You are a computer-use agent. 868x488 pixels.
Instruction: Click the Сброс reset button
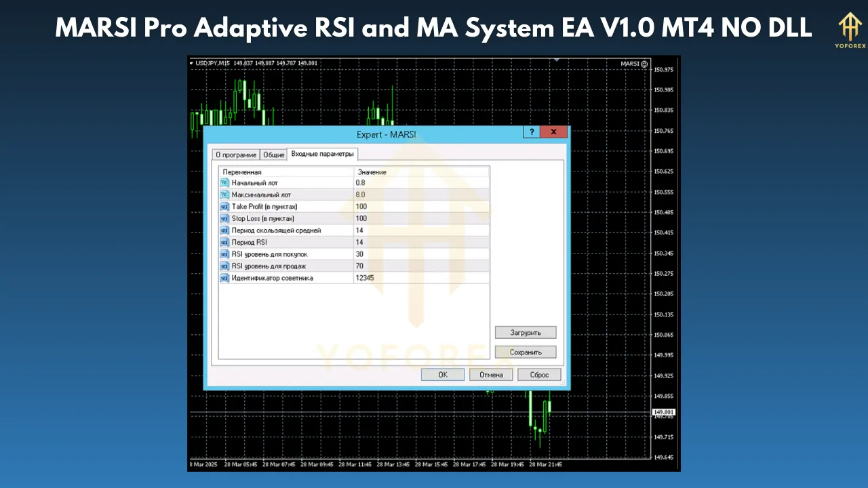click(539, 375)
